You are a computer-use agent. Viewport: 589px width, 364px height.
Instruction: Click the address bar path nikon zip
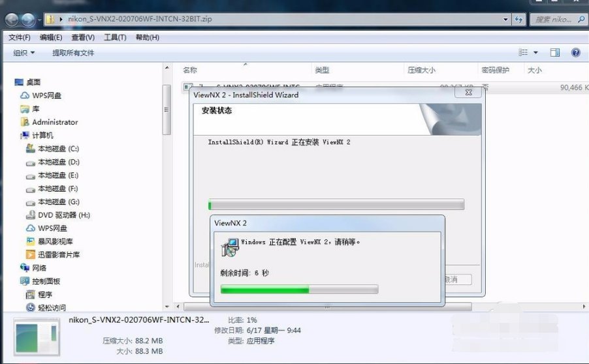(x=140, y=19)
